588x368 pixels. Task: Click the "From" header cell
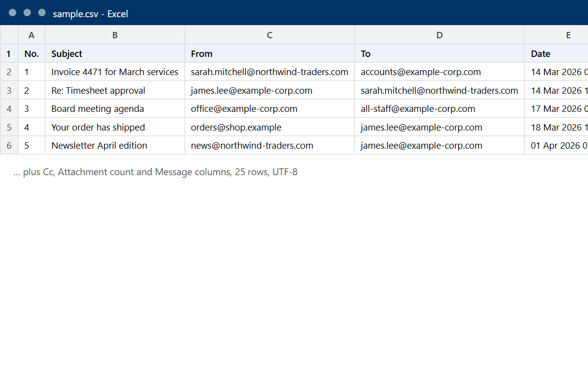point(270,53)
